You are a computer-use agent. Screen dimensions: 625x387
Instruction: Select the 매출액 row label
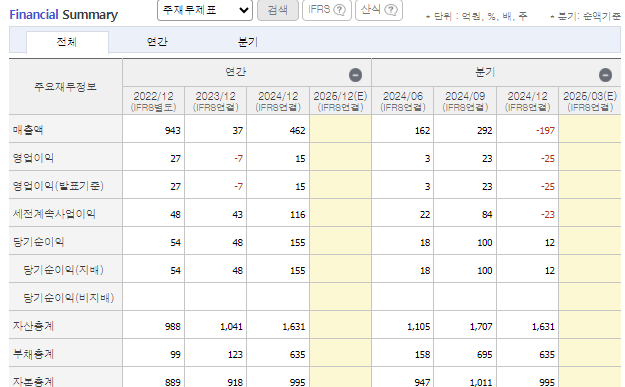(28, 130)
